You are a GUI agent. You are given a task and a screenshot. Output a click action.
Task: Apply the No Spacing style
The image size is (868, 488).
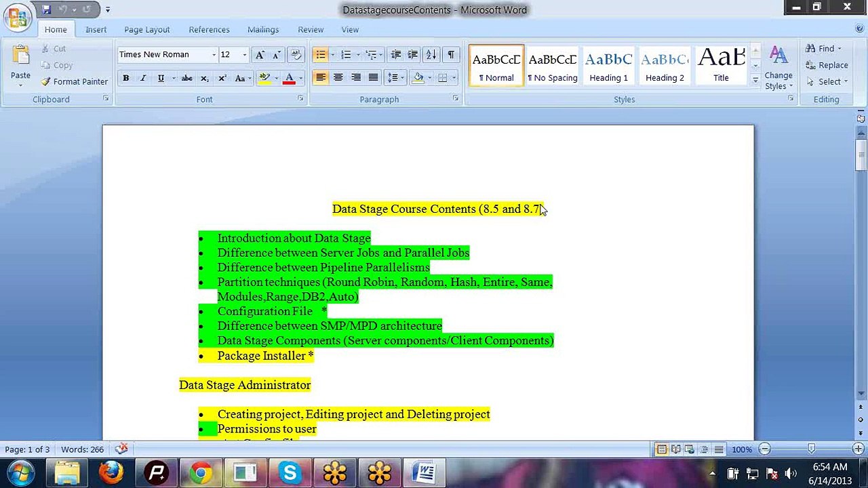pyautogui.click(x=552, y=66)
